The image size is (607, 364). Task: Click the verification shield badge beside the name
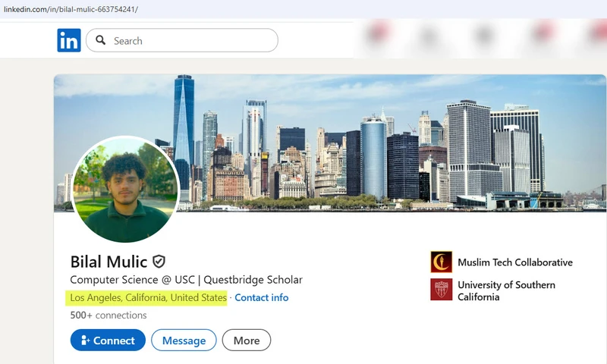click(x=159, y=262)
